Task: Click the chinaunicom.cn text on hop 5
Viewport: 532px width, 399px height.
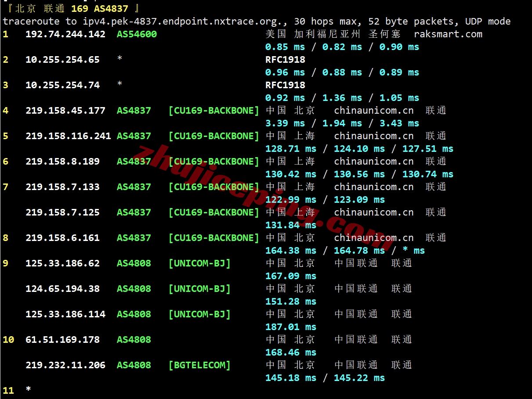Action: tap(374, 136)
